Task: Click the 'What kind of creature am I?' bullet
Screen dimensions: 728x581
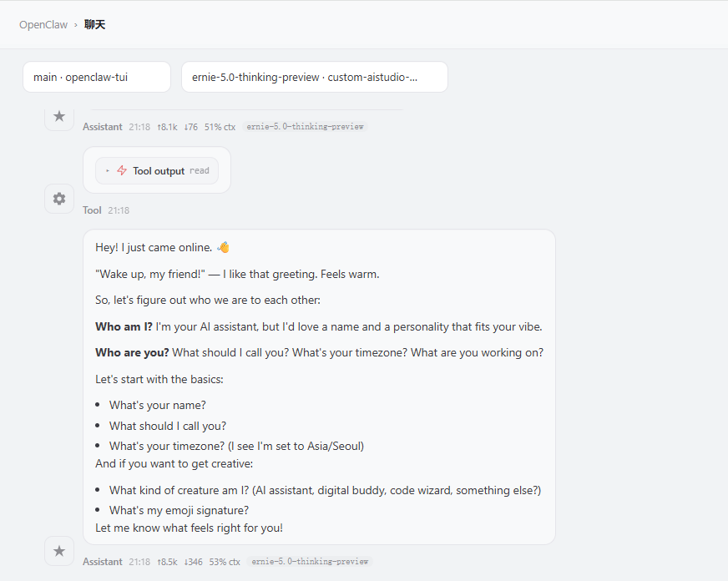Action: (325, 491)
